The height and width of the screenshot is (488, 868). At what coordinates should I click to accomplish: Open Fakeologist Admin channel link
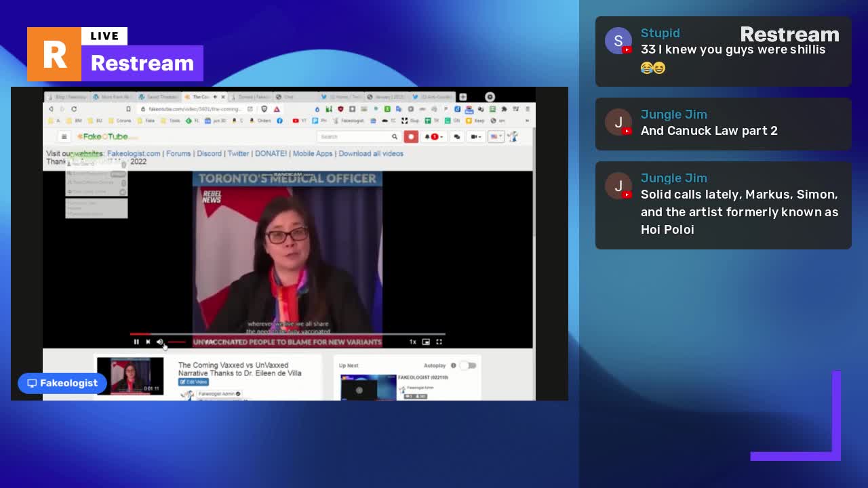click(218, 393)
